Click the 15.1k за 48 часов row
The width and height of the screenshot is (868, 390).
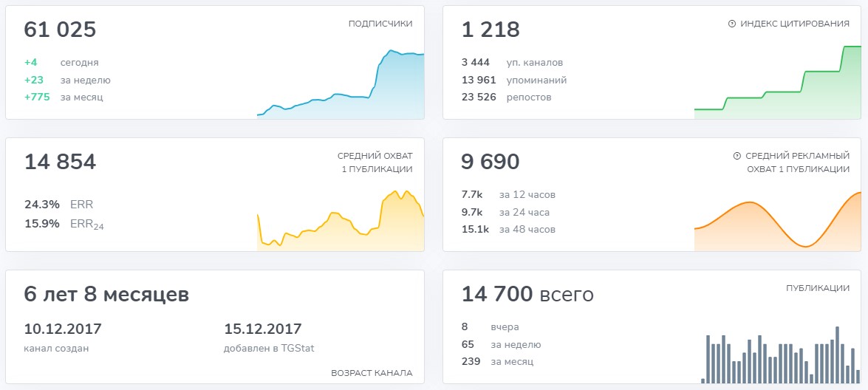click(508, 229)
